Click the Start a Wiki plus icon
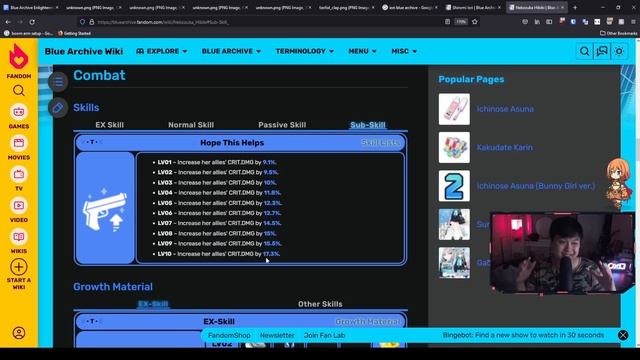640x360 pixels. [19, 267]
